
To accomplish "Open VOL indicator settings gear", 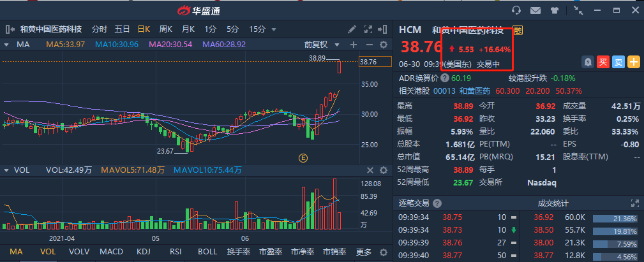I will (x=384, y=170).
